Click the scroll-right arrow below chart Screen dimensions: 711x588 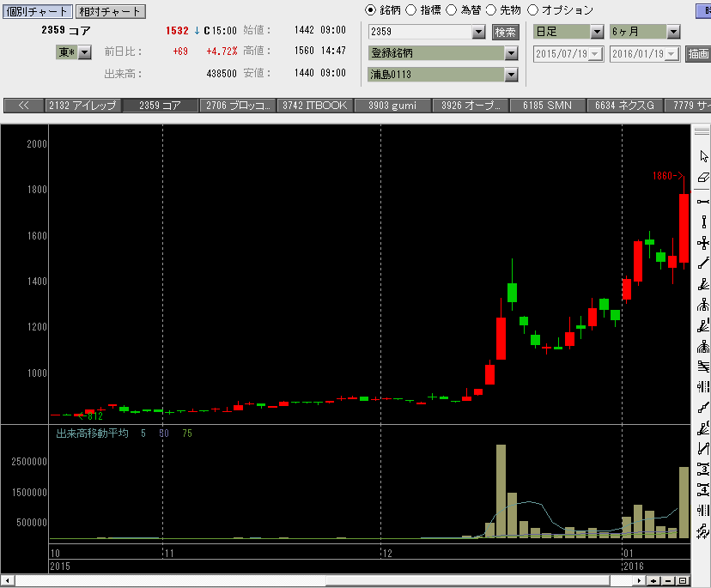click(x=639, y=581)
